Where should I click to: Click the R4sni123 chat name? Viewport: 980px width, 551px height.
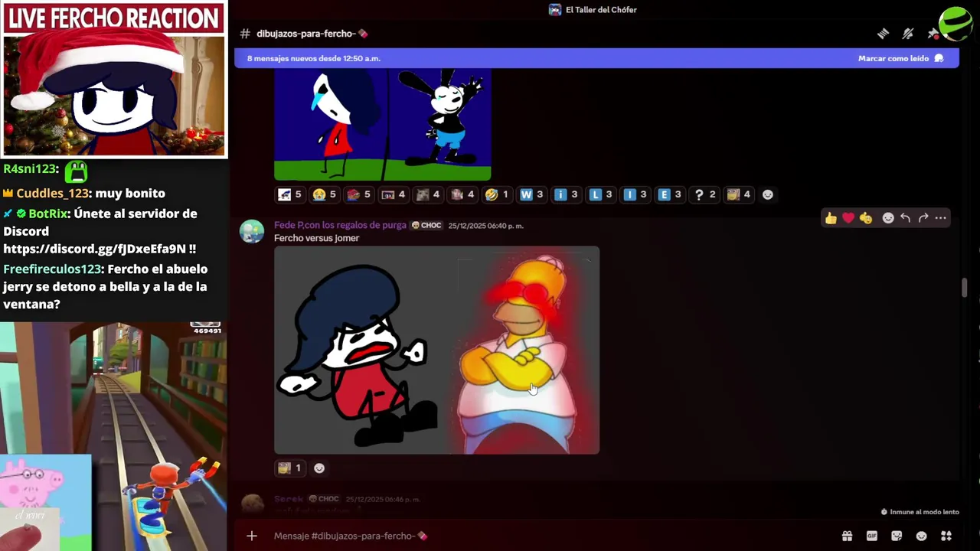[x=31, y=169]
